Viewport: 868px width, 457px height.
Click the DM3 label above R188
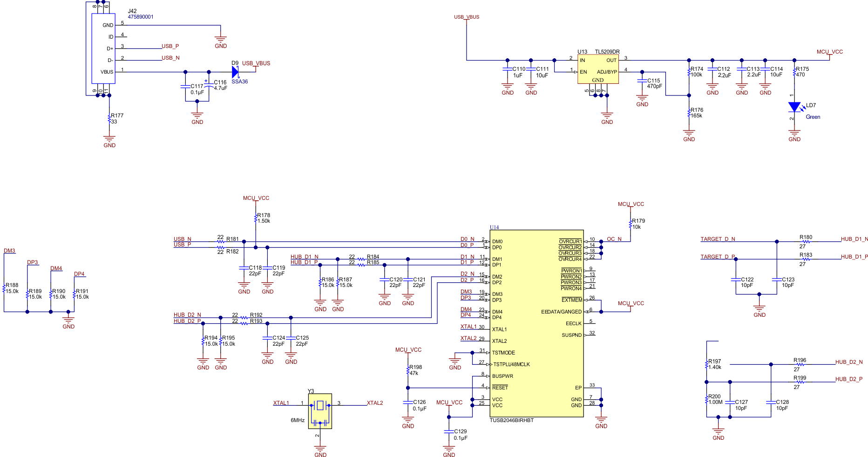10,251
